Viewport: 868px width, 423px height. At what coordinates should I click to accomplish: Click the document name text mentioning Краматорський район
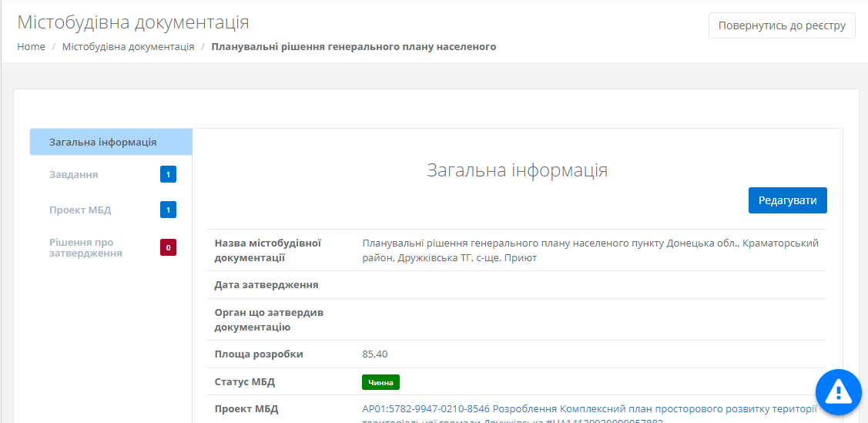point(590,250)
